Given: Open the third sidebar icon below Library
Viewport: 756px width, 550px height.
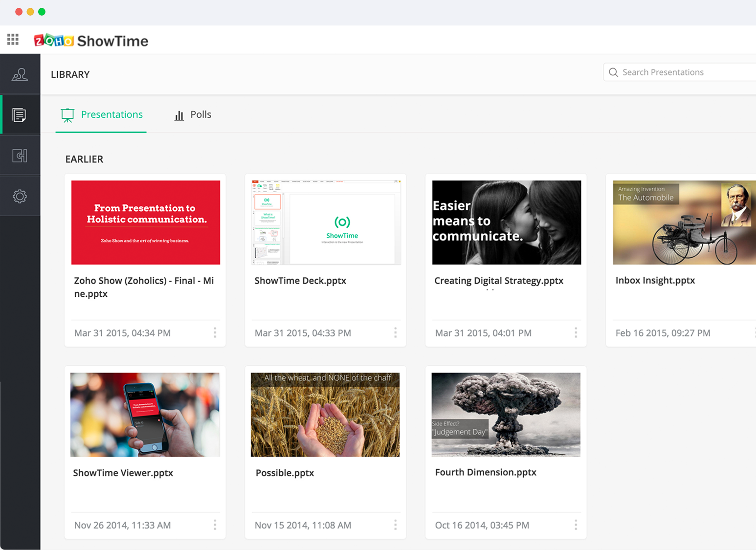Looking at the screenshot, I should point(20,156).
